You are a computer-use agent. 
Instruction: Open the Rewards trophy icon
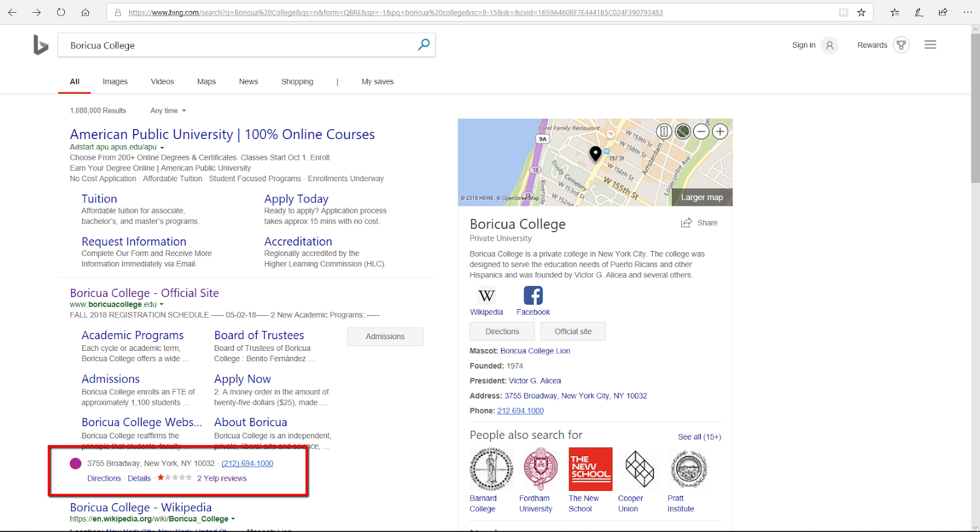pos(901,45)
